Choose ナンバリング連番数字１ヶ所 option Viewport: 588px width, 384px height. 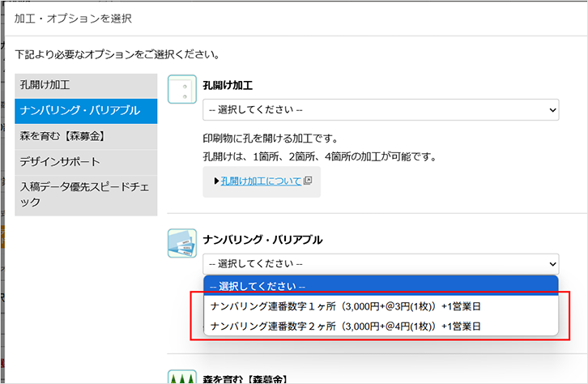click(381, 306)
